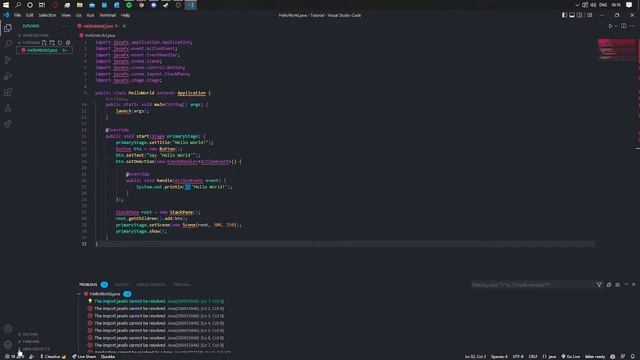Open the Manage gear icon
640x360 pixels.
coord(8,344)
